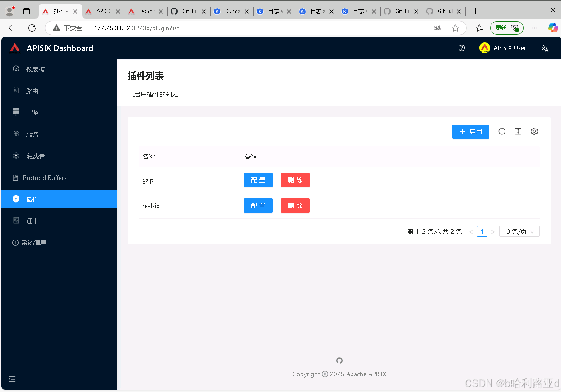Switch to the APISIX browser tab

103,11
